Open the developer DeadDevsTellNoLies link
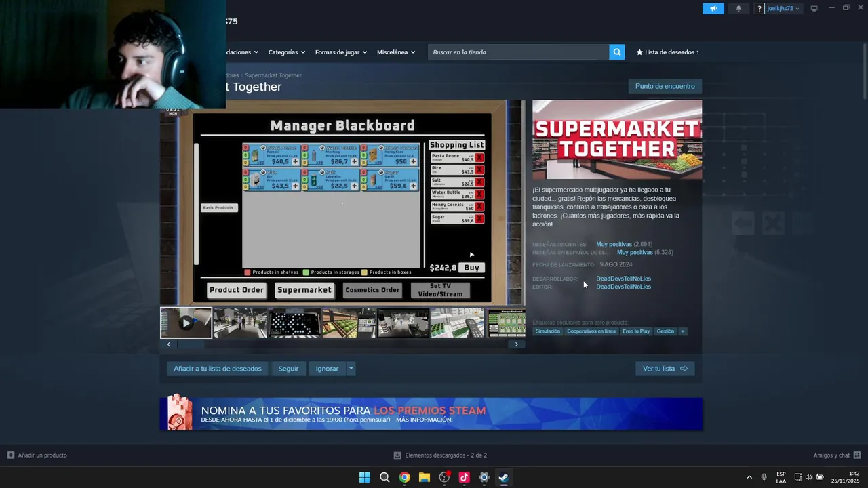Image resolution: width=868 pixels, height=488 pixels. 623,279
